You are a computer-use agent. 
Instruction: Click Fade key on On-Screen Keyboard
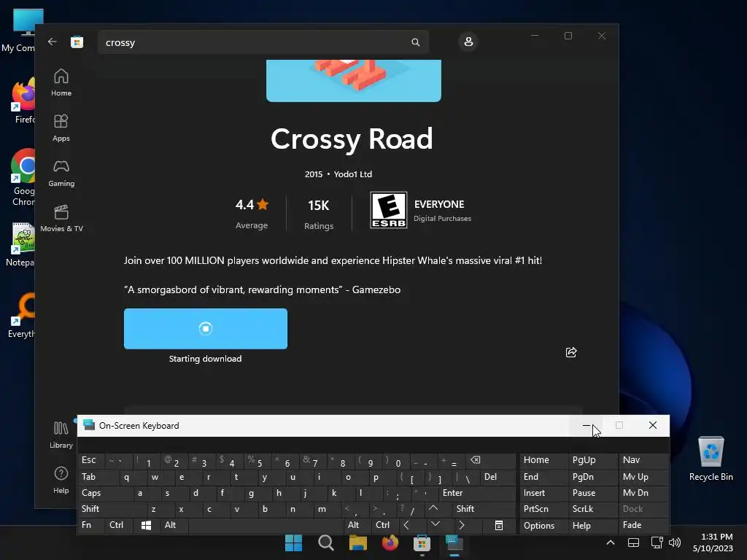coord(643,525)
